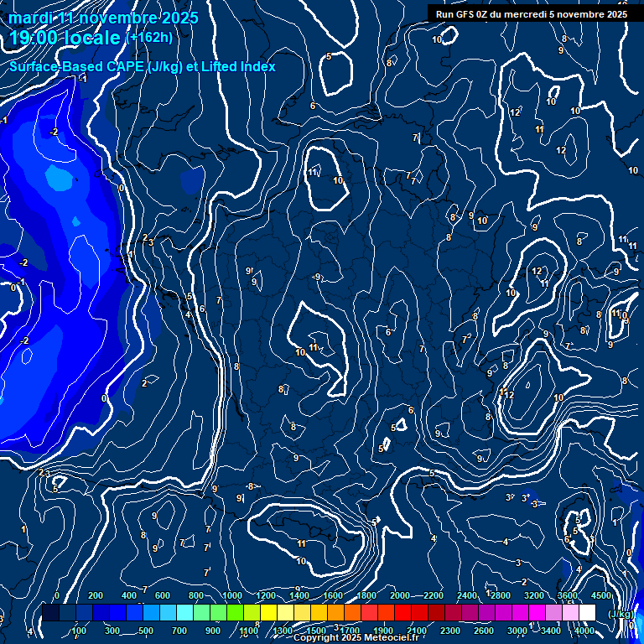
Task: Click the bright green 1000–1100 J/kg legend swatch
Action: coord(235,612)
